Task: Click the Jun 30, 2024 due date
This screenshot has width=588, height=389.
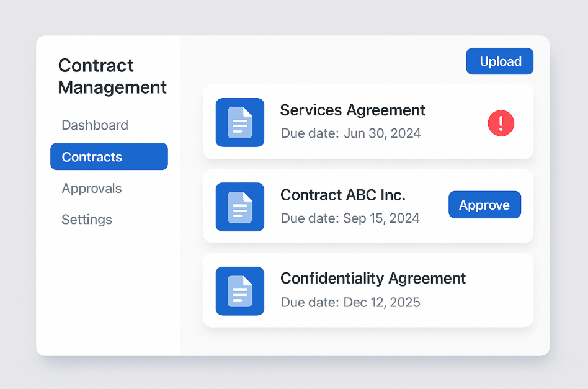Action: [x=382, y=133]
